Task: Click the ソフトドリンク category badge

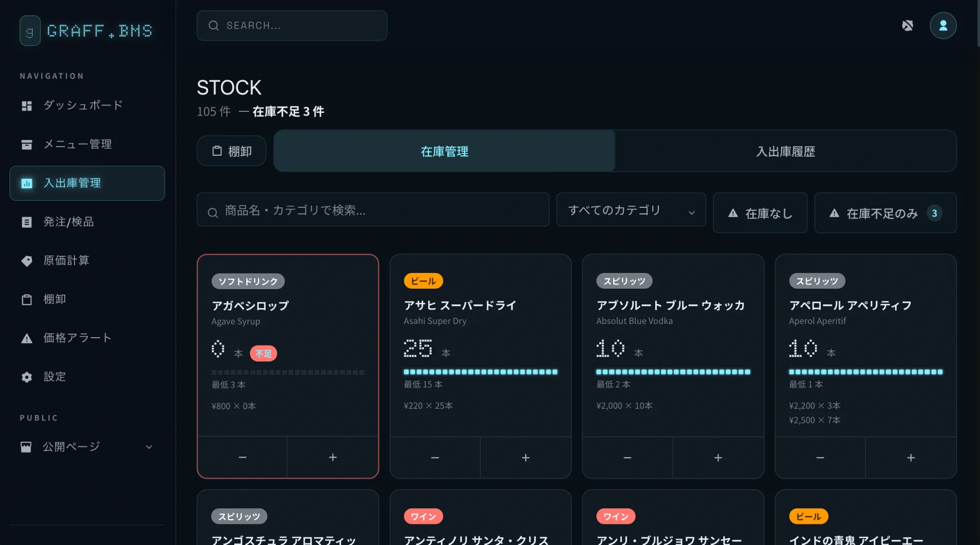Action: pos(248,281)
